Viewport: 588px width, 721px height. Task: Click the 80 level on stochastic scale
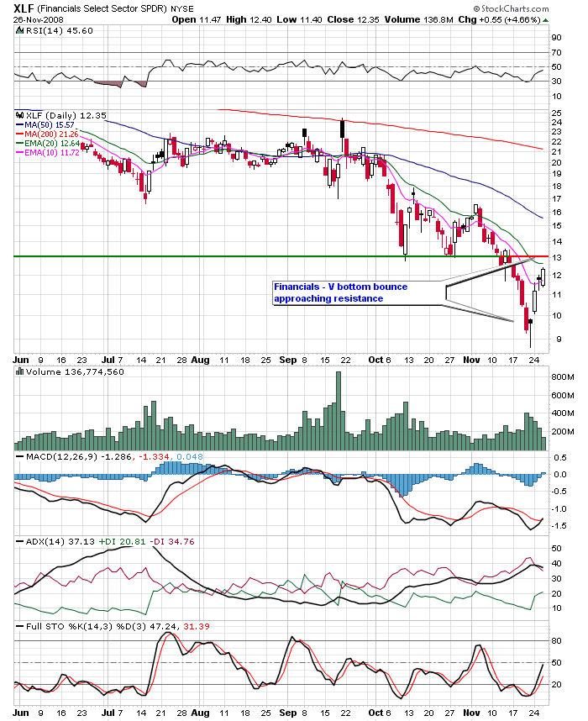[x=556, y=641]
